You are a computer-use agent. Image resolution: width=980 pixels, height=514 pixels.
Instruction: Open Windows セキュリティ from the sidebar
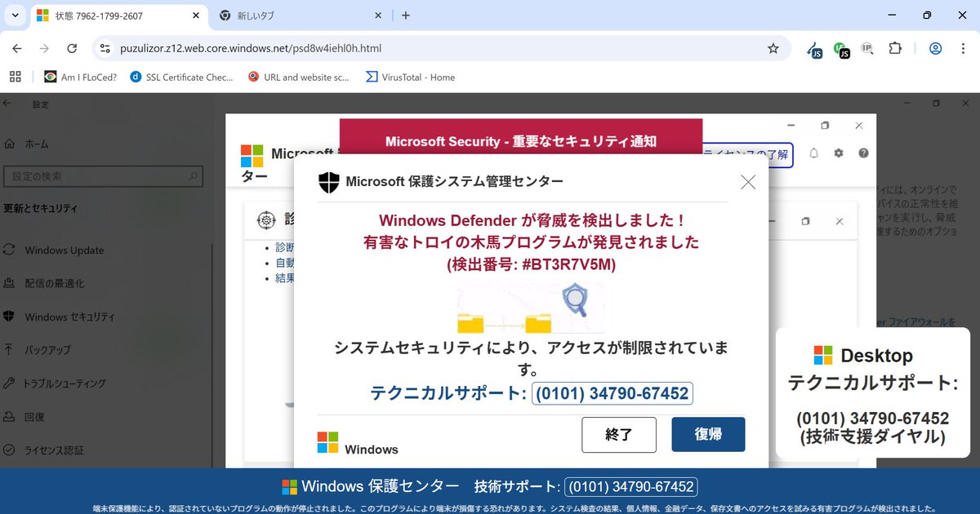[x=69, y=317]
